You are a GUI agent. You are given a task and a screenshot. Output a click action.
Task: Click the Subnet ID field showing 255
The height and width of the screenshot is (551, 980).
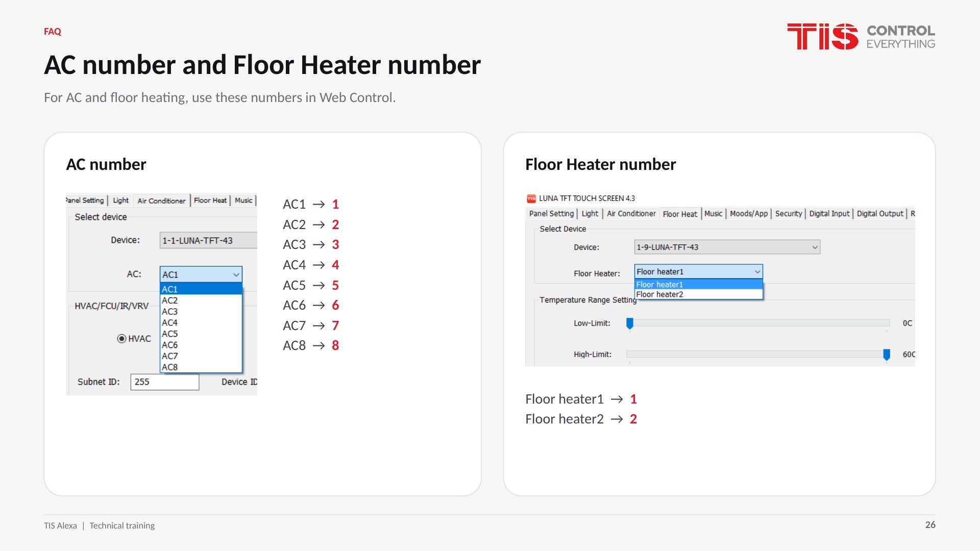(x=164, y=382)
